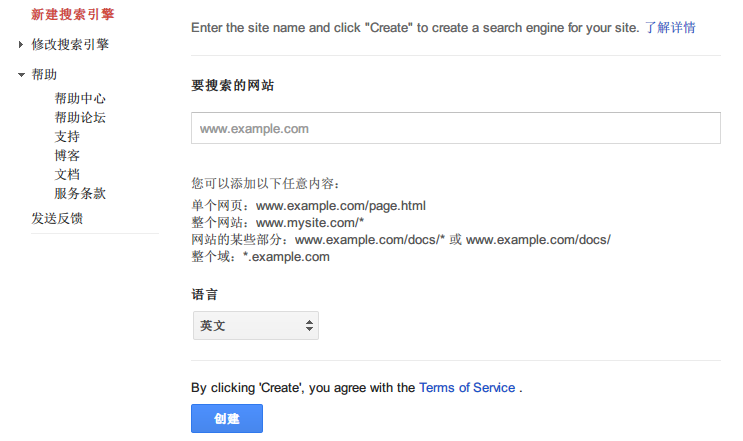View 服务条款 in the sidebar
The height and width of the screenshot is (441, 743).
[80, 194]
